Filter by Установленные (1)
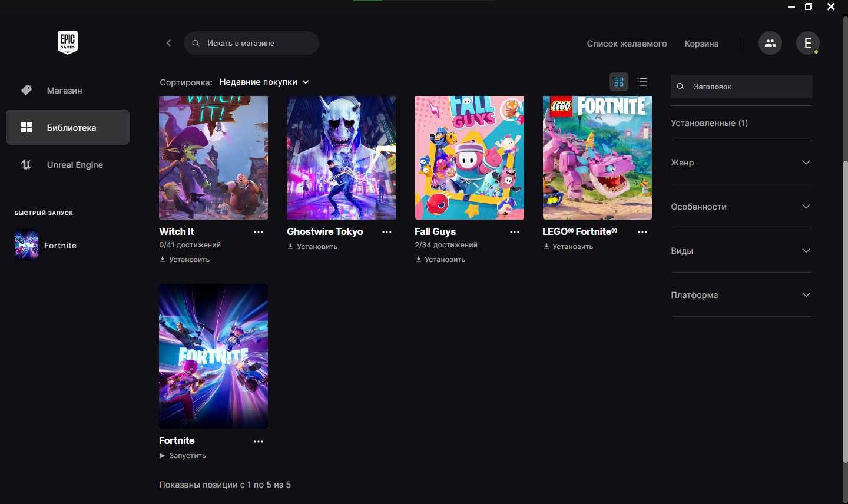The image size is (848, 504). coord(709,123)
